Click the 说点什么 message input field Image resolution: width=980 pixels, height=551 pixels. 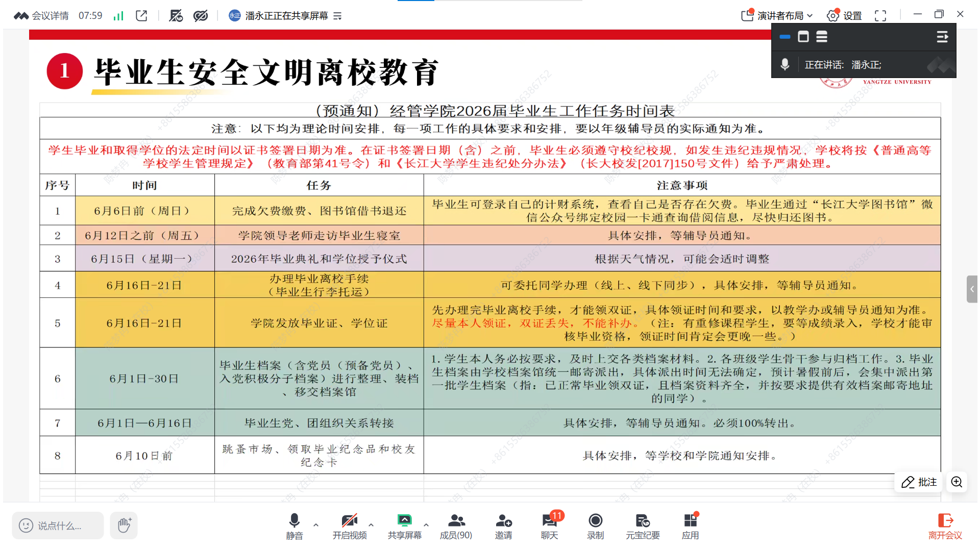(58, 525)
